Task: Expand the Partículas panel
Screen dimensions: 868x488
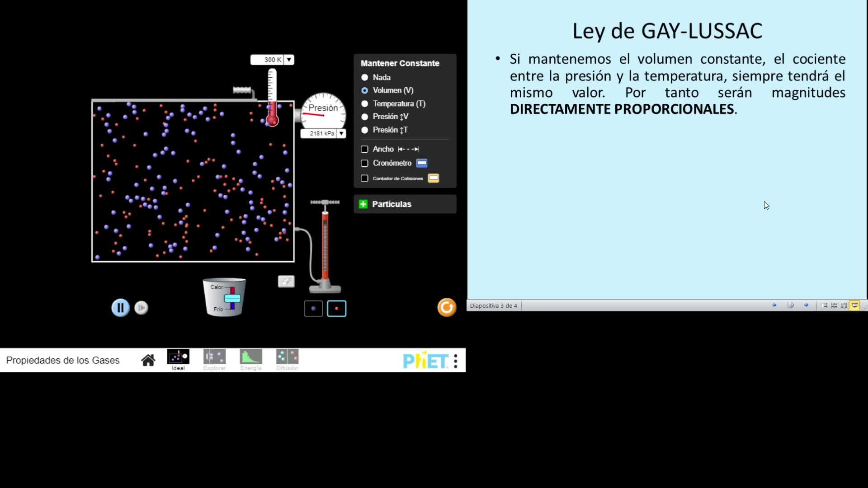Action: [x=363, y=204]
